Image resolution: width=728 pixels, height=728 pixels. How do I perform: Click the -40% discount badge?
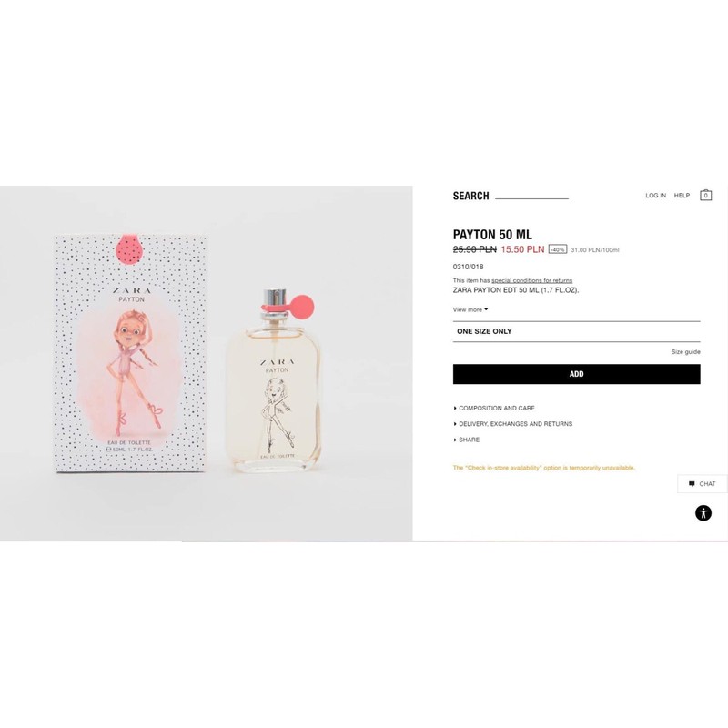click(x=557, y=249)
